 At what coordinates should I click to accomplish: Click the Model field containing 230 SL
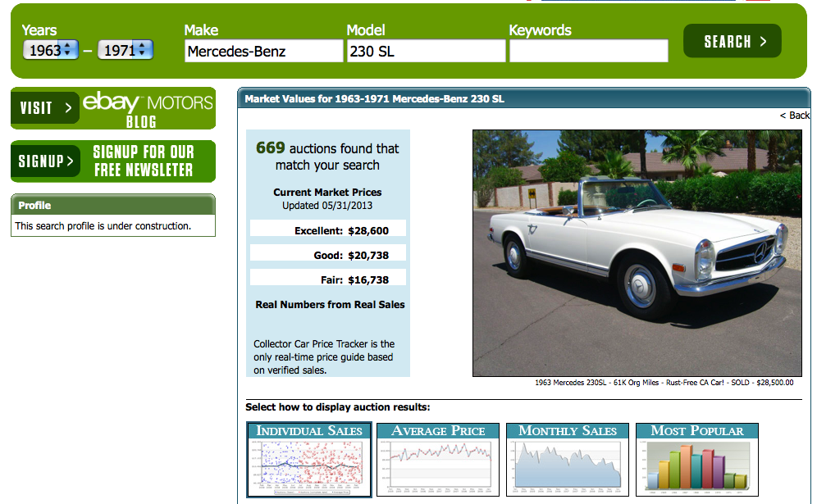[427, 51]
